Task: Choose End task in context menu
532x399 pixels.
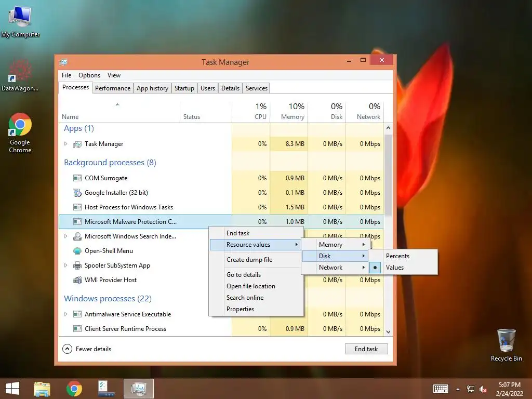Action: click(255, 233)
